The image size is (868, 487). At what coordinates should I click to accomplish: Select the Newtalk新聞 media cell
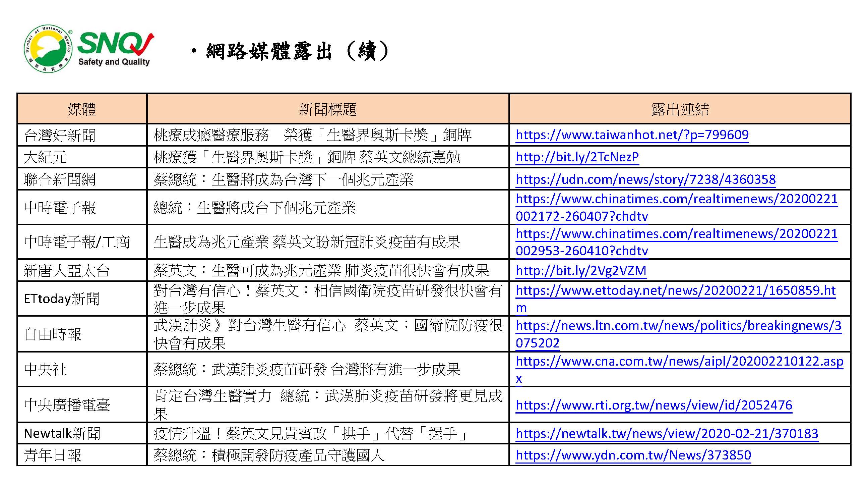(82, 433)
